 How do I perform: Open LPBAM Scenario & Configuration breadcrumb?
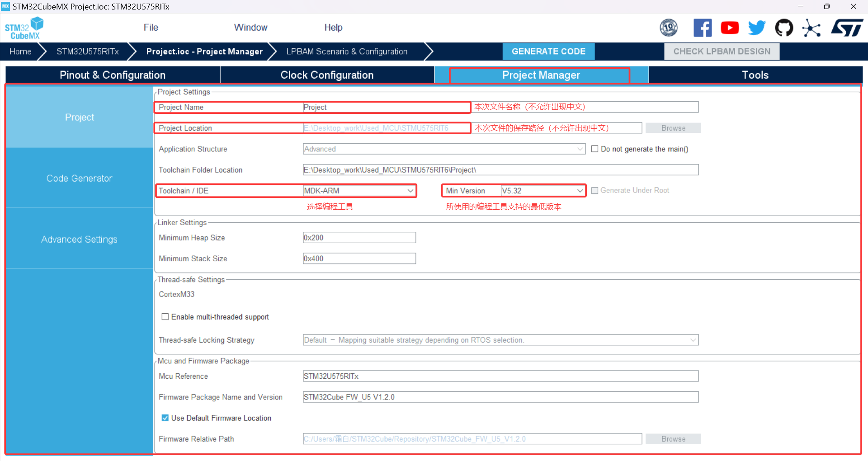(x=347, y=52)
